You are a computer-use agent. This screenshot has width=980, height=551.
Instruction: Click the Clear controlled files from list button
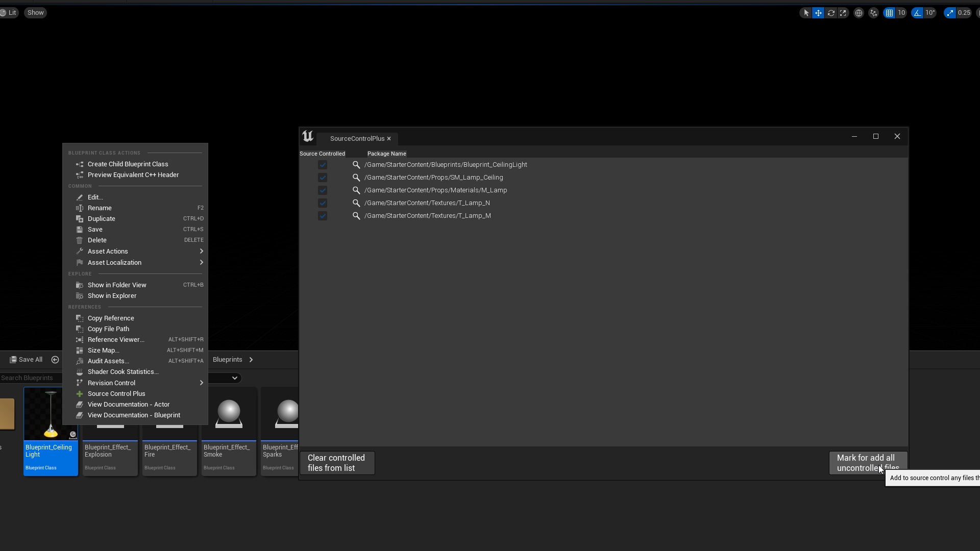[x=337, y=463]
